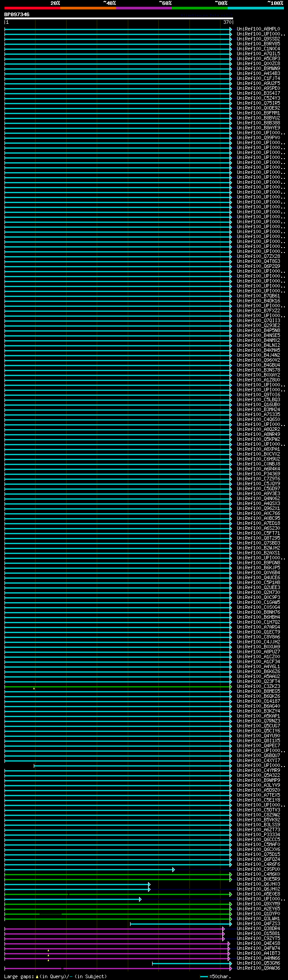Select hit label UniRef100_P34369
Screen dimensions: 288x980
coord(258,474)
